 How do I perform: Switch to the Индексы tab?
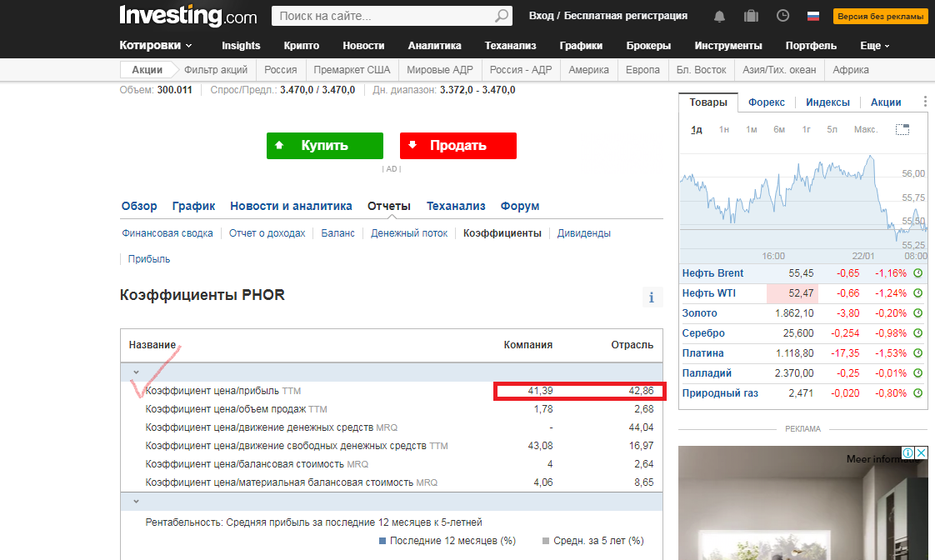click(x=827, y=102)
